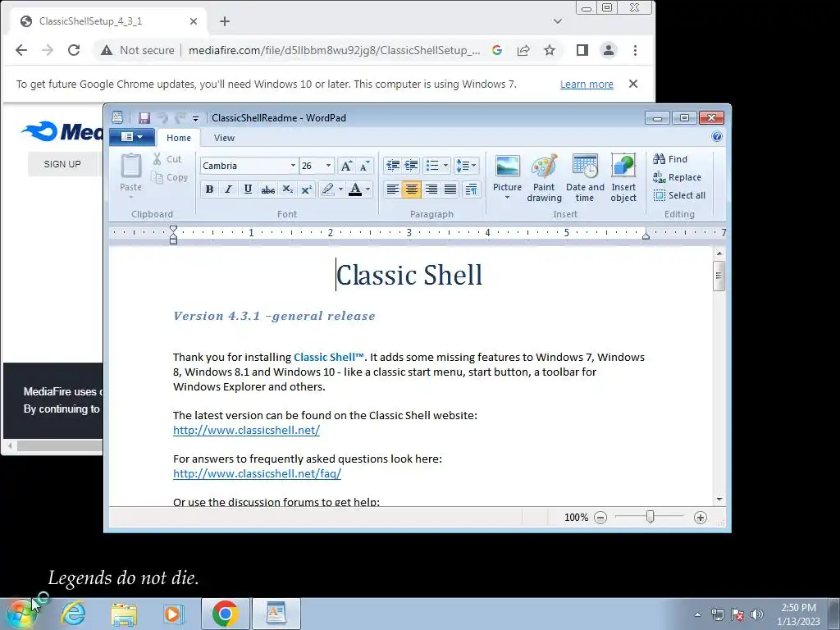
Task: Click Increase indent icon
Action: (x=412, y=166)
